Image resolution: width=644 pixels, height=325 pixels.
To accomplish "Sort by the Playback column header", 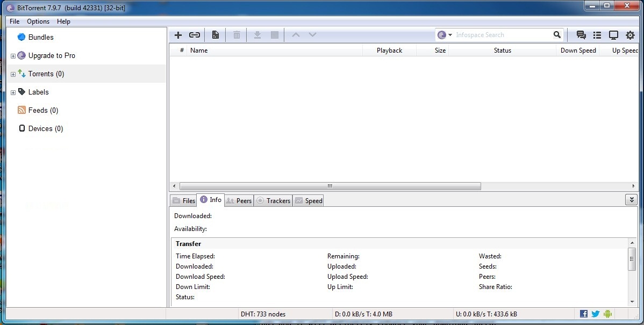I will (389, 50).
